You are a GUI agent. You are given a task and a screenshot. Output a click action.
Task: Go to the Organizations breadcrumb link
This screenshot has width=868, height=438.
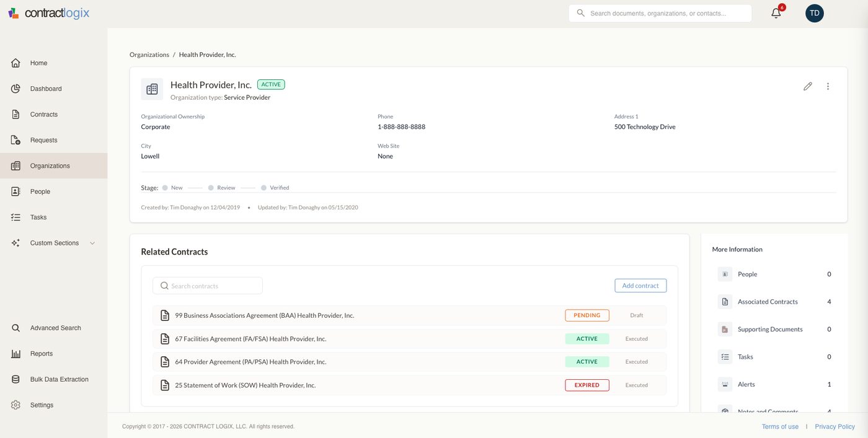point(149,55)
